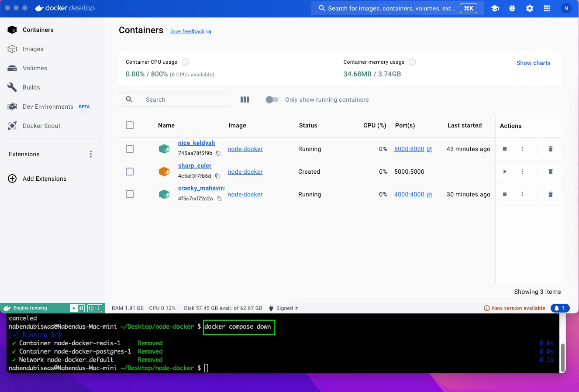Show info for Container CPU usage

185,62
